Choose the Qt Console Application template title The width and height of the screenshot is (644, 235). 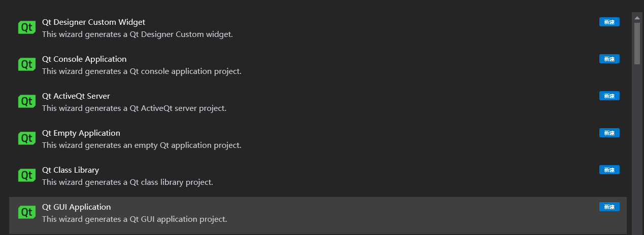tap(84, 59)
